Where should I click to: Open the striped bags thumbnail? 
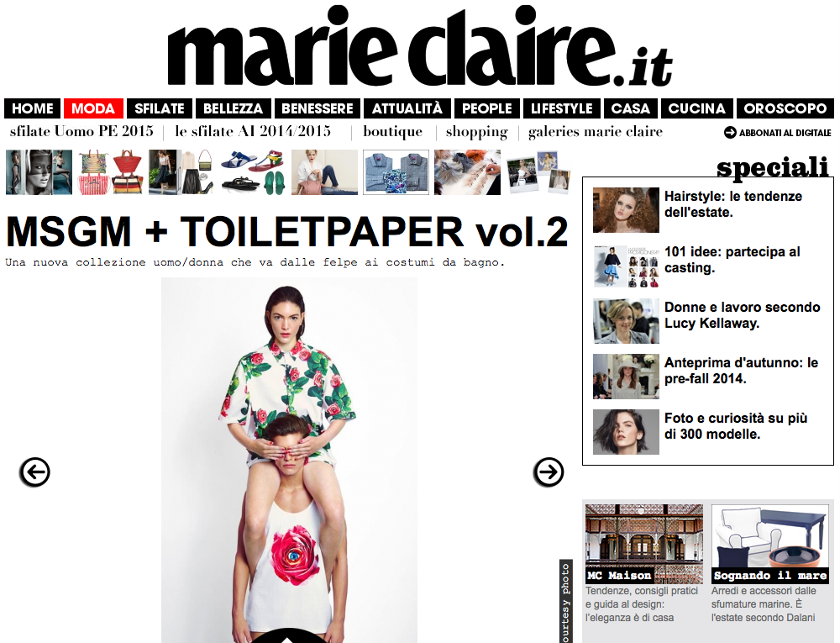tap(110, 172)
